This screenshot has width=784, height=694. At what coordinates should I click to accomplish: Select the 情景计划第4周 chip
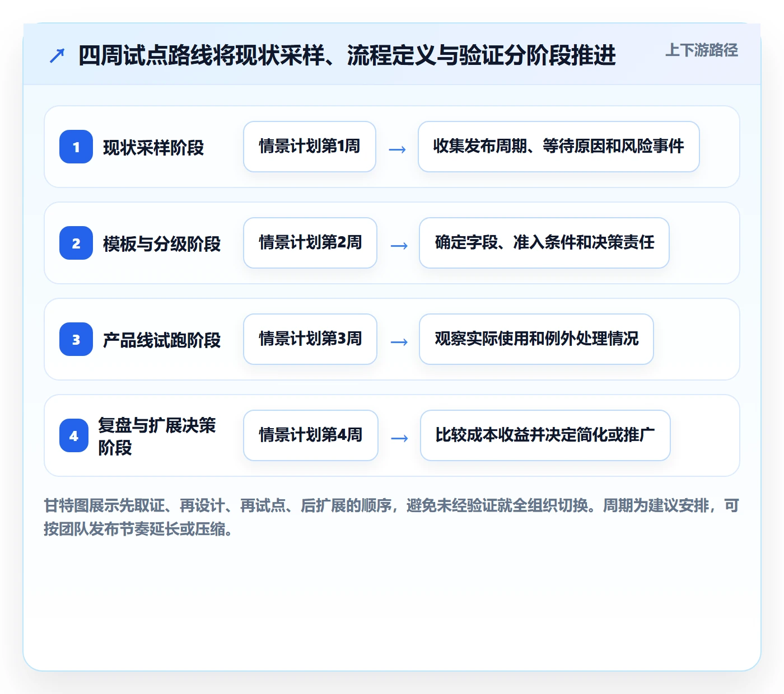tap(311, 435)
